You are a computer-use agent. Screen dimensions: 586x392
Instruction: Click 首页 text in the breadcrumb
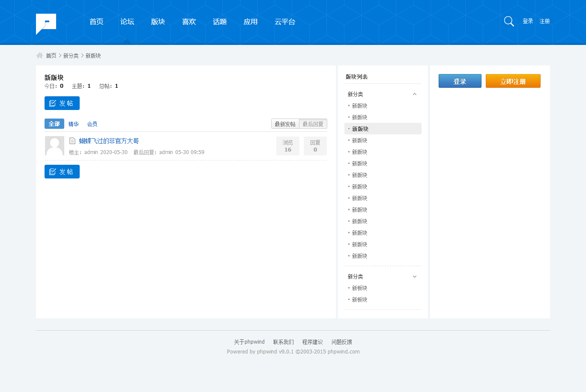(51, 56)
